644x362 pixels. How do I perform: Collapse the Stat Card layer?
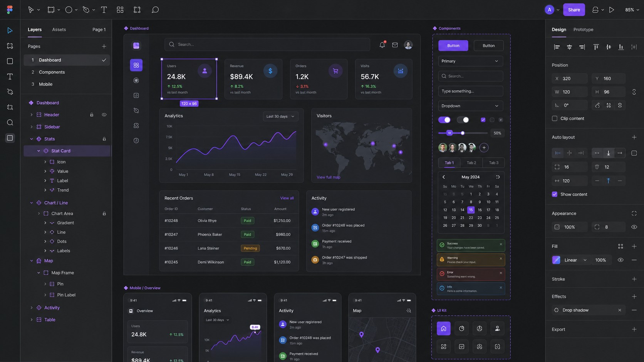39,151
